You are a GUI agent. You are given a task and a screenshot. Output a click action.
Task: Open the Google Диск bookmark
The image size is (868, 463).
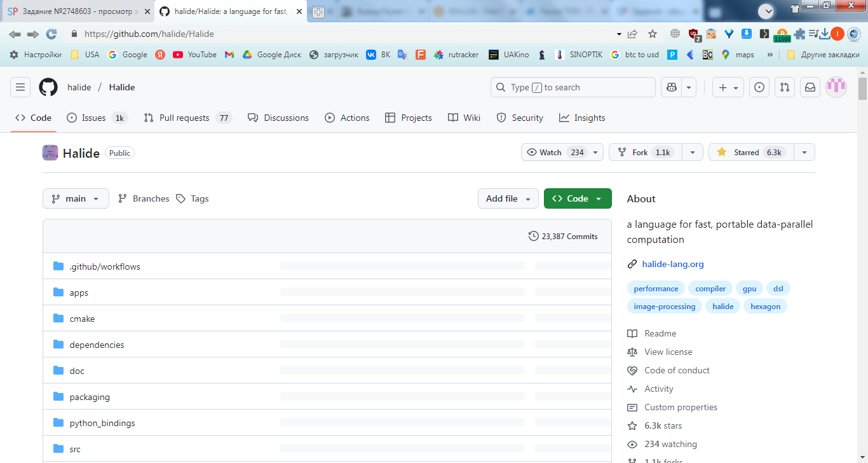coord(272,55)
